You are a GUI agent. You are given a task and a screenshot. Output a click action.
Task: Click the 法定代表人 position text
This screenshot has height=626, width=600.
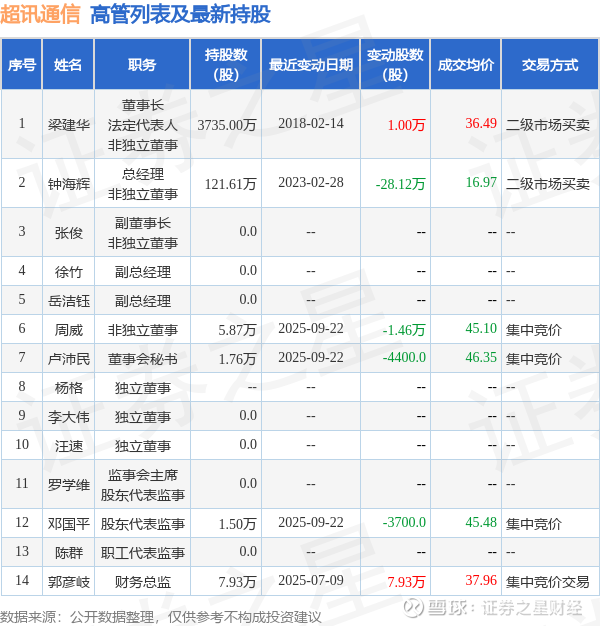[143, 125]
